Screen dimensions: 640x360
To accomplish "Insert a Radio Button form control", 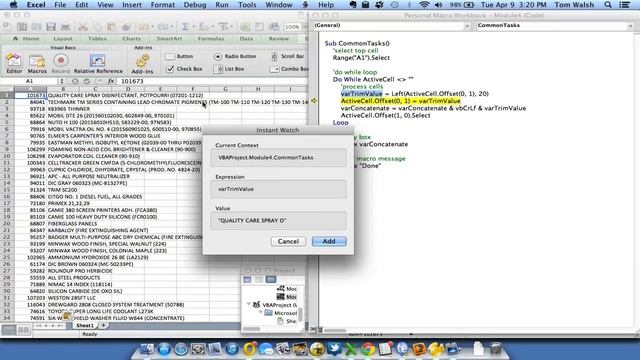I will pos(235,56).
